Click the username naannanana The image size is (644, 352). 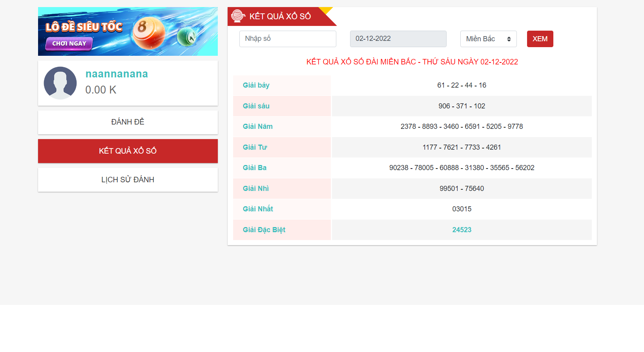tap(117, 74)
